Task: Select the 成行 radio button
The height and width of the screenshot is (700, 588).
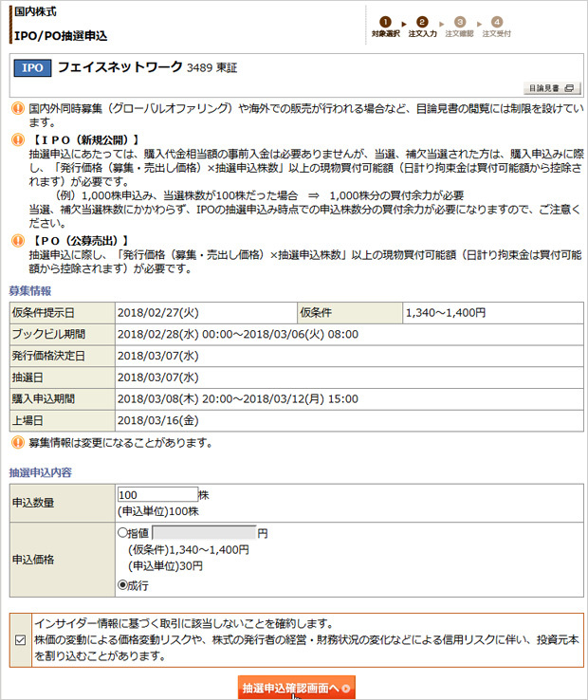Action: pyautogui.click(x=122, y=584)
